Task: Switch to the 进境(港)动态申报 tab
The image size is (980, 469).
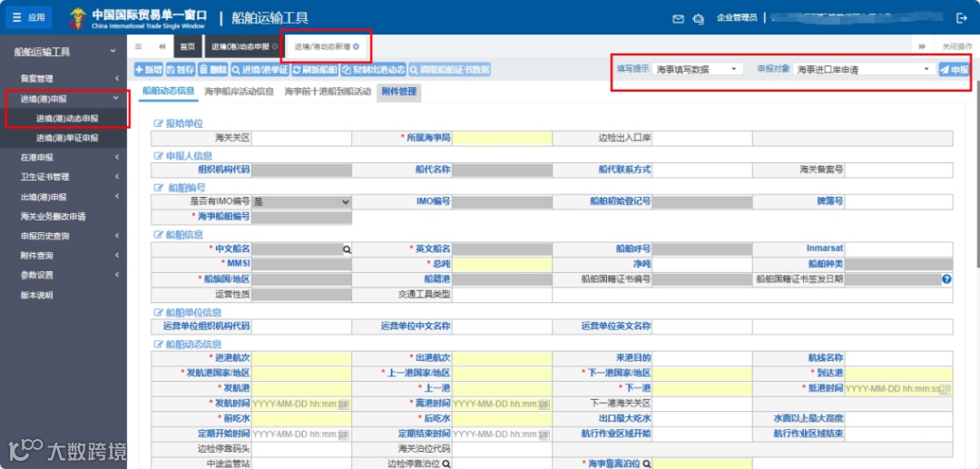Action: 240,47
